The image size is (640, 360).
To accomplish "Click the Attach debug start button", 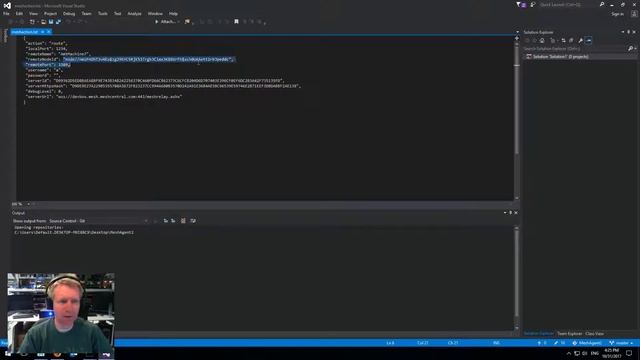I will [x=165, y=22].
